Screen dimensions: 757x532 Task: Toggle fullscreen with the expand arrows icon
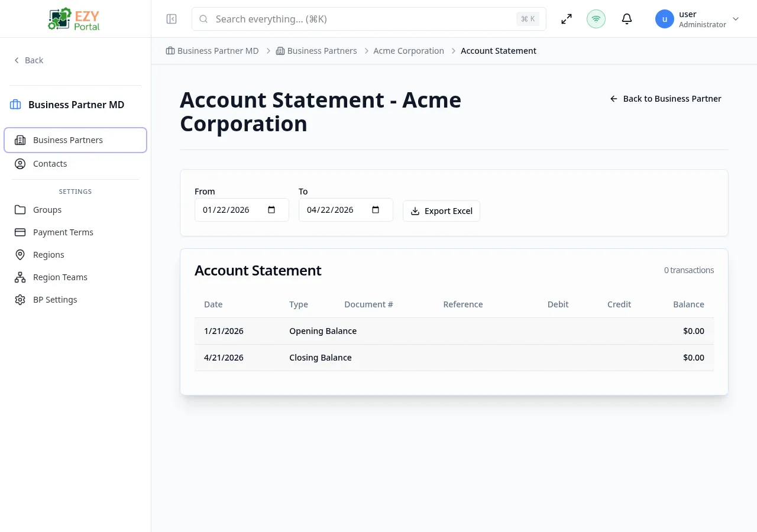point(567,19)
